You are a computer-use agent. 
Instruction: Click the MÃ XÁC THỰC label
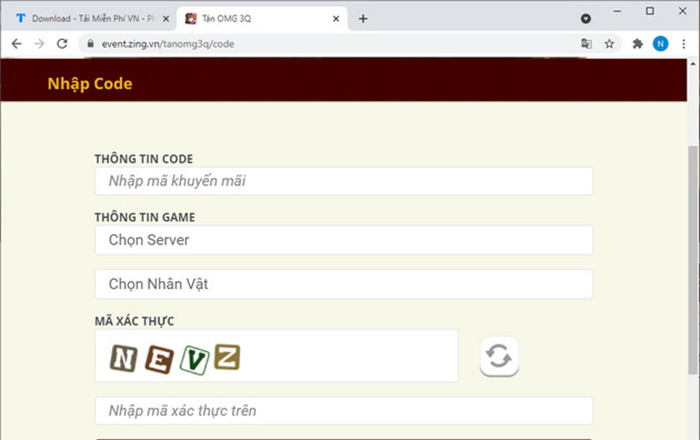point(134,321)
